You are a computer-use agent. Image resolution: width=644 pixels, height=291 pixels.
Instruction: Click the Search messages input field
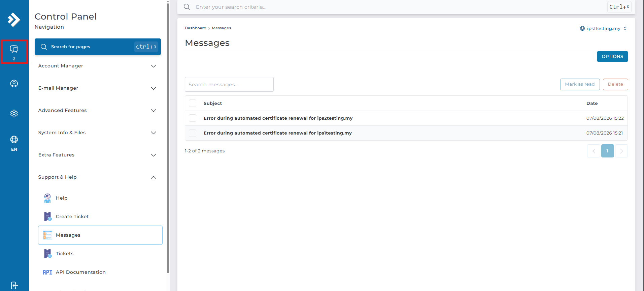coord(229,84)
